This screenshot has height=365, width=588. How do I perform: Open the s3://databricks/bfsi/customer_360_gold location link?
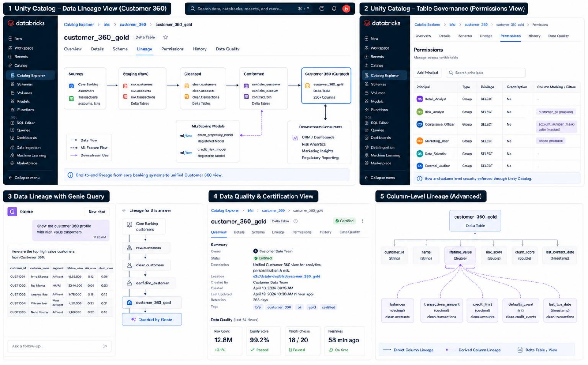pyautogui.click(x=287, y=277)
